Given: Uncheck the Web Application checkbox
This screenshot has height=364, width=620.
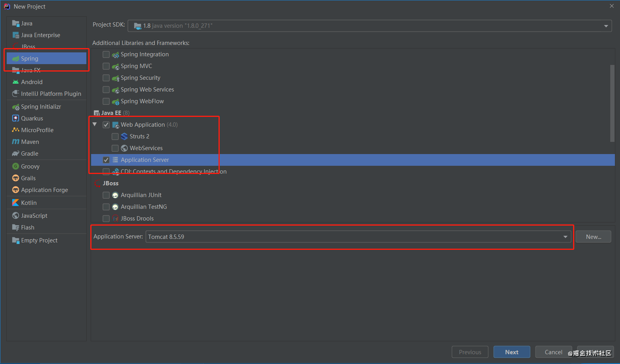Looking at the screenshot, I should [x=106, y=125].
